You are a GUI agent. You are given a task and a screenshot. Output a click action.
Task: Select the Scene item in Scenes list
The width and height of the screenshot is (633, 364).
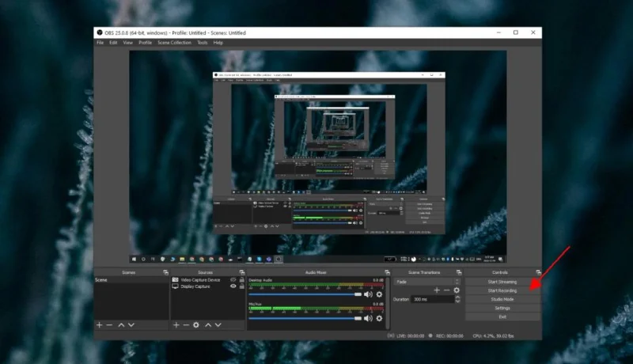(131, 279)
